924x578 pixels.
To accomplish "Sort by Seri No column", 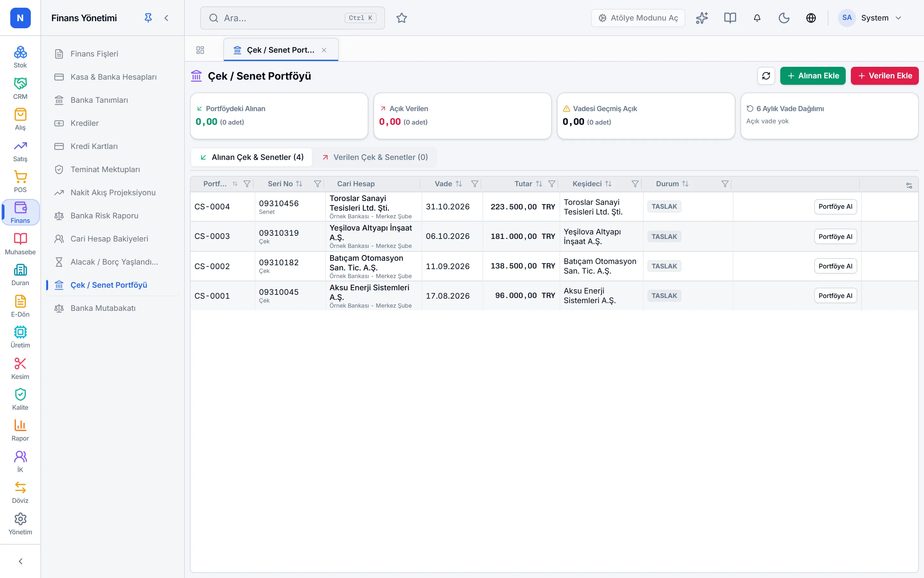I will point(299,184).
